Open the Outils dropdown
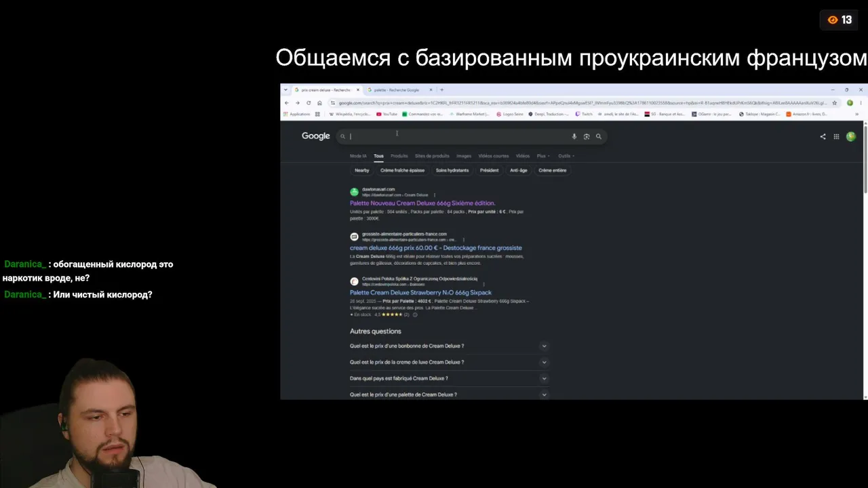This screenshot has width=868, height=488. [x=566, y=156]
